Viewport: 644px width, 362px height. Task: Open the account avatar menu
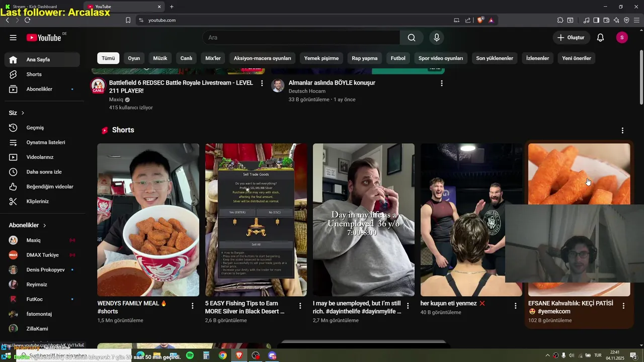pos(622,38)
